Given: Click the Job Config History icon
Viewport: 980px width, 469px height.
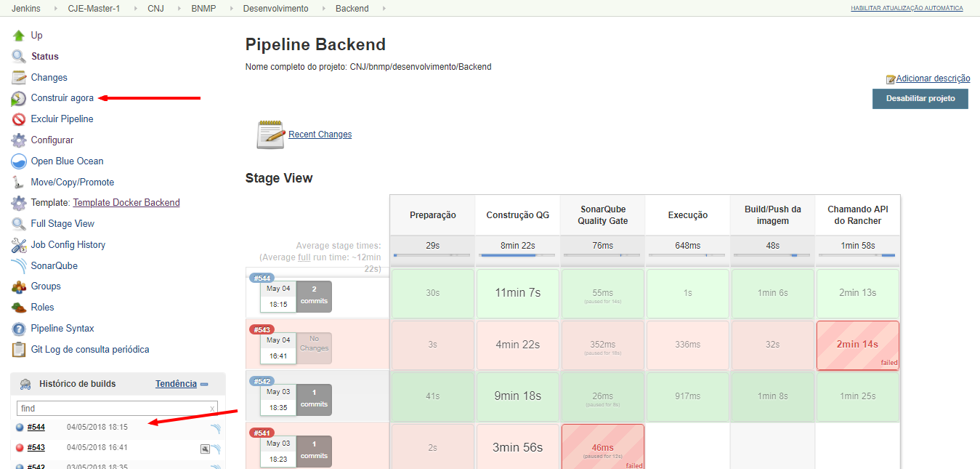Looking at the screenshot, I should (x=18, y=245).
